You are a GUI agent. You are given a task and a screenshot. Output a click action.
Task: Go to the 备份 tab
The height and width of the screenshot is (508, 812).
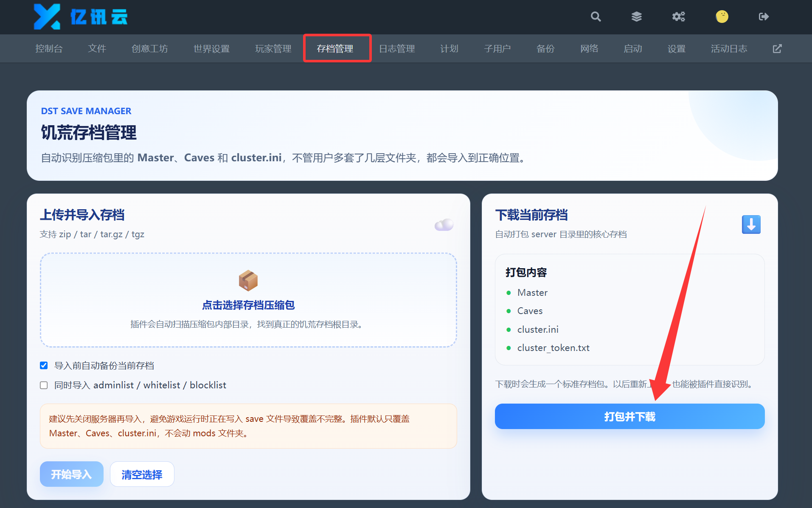(545, 49)
